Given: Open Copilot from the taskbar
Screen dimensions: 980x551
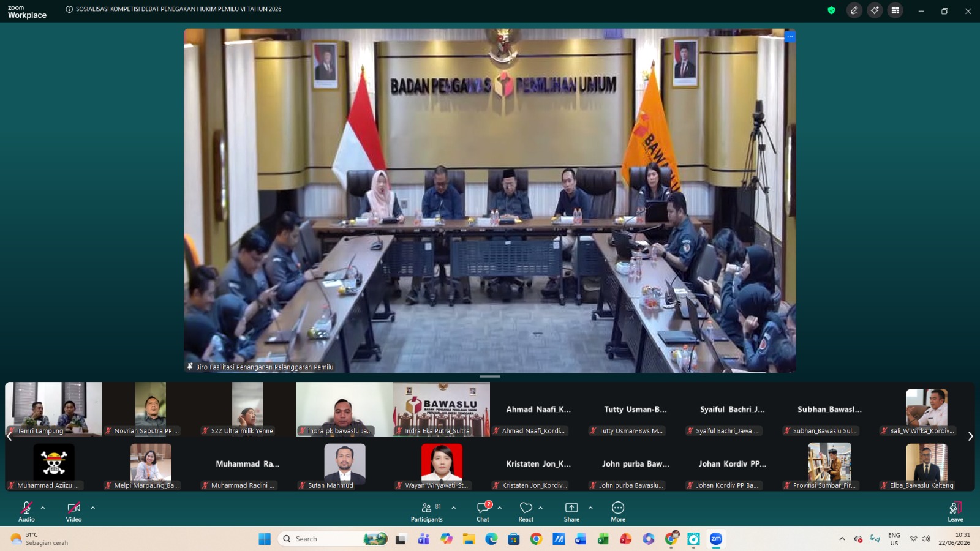Looking at the screenshot, I should 446,539.
